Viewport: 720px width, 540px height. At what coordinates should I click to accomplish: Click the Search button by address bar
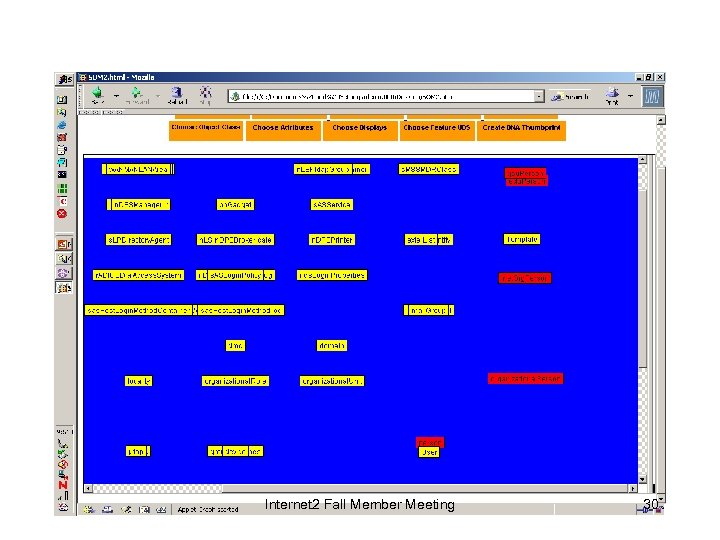pyautogui.click(x=570, y=96)
